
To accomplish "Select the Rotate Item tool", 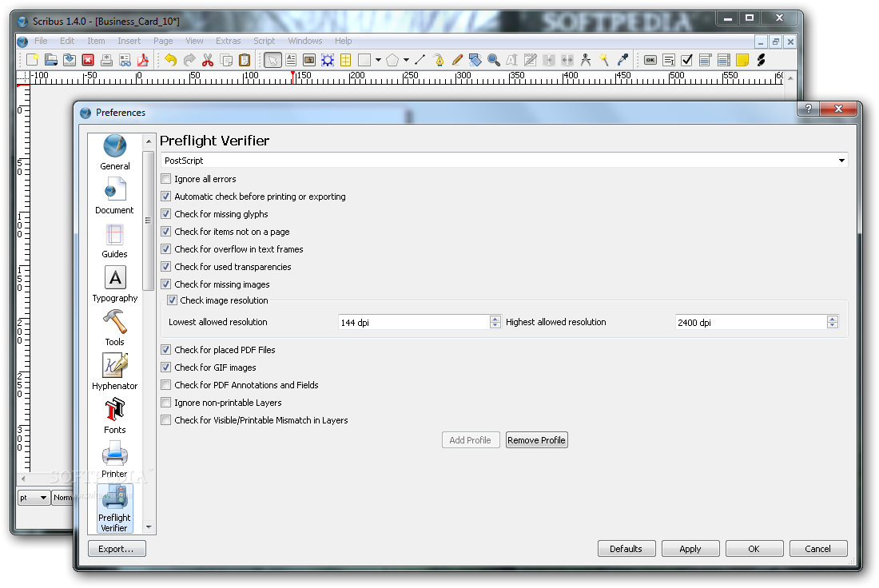I will click(475, 60).
